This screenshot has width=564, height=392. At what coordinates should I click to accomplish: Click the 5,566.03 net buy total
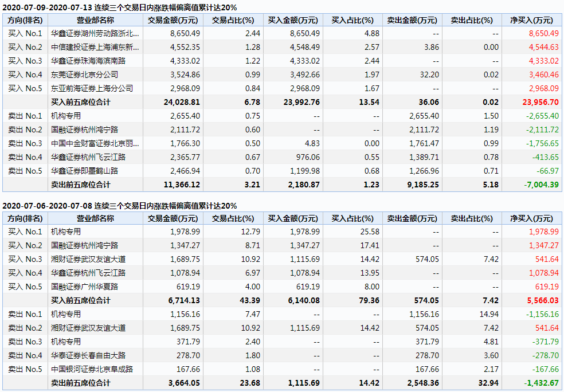coord(542,300)
